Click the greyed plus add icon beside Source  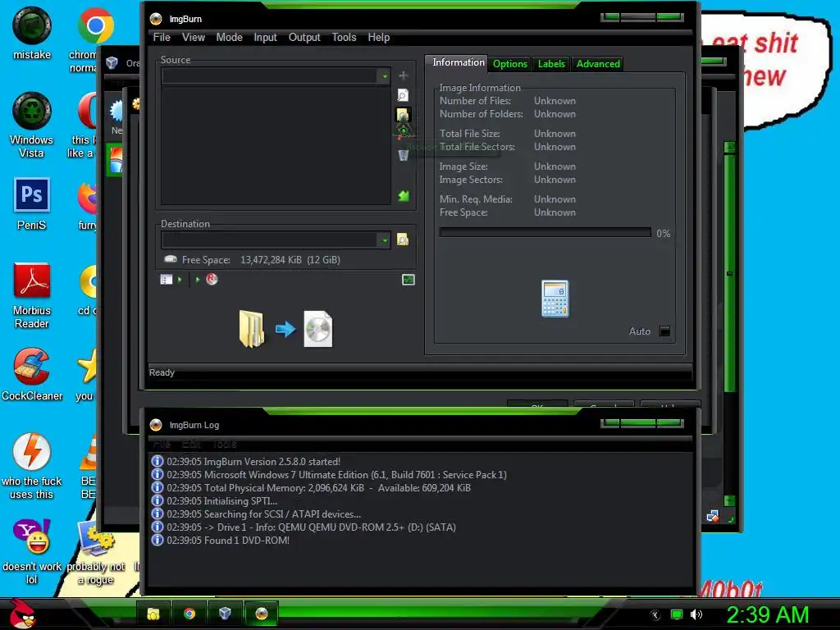point(404,75)
